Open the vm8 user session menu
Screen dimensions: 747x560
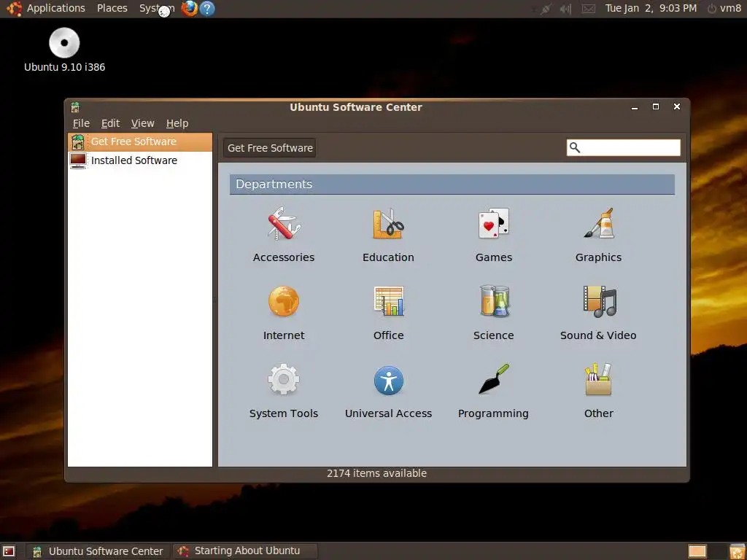pyautogui.click(x=724, y=9)
